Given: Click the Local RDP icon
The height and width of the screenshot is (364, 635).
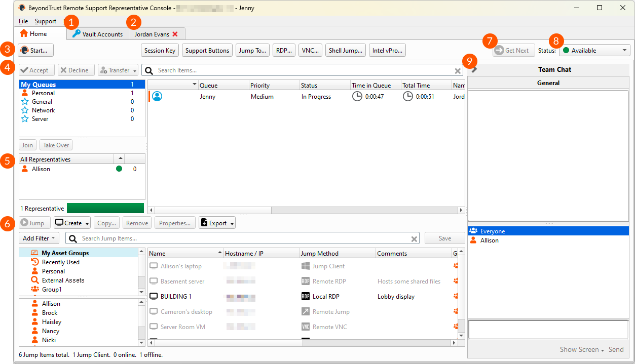Looking at the screenshot, I should (x=306, y=296).
